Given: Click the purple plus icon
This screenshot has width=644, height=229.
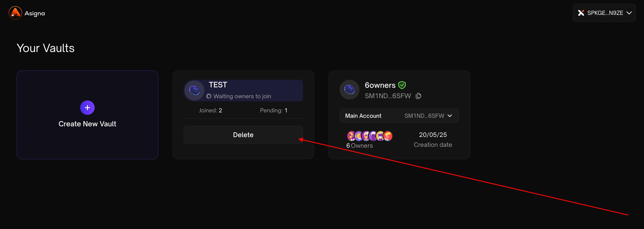Looking at the screenshot, I should [x=87, y=108].
